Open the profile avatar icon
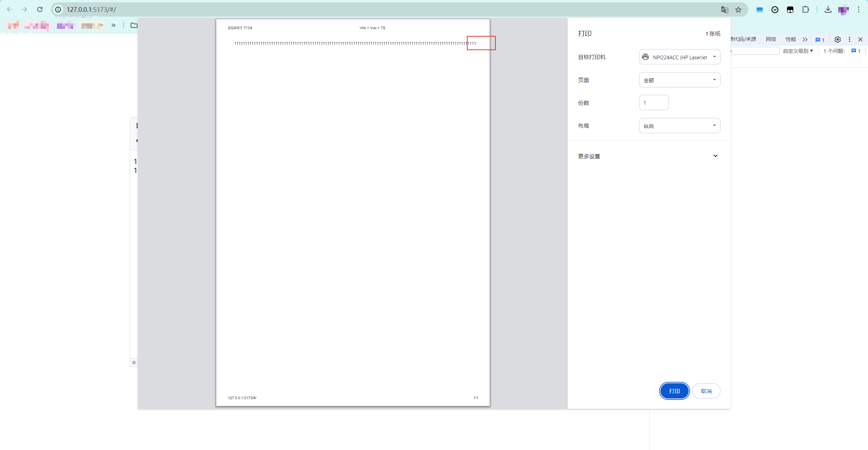 click(843, 9)
